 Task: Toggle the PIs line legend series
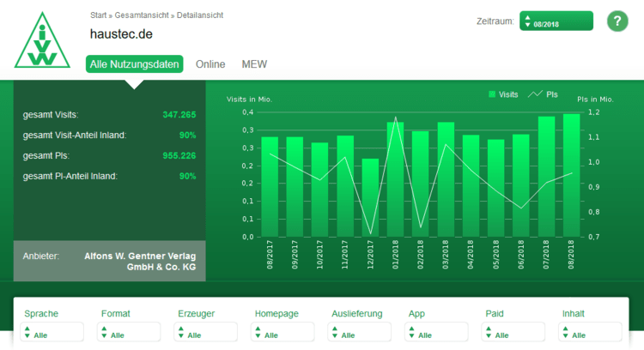544,94
